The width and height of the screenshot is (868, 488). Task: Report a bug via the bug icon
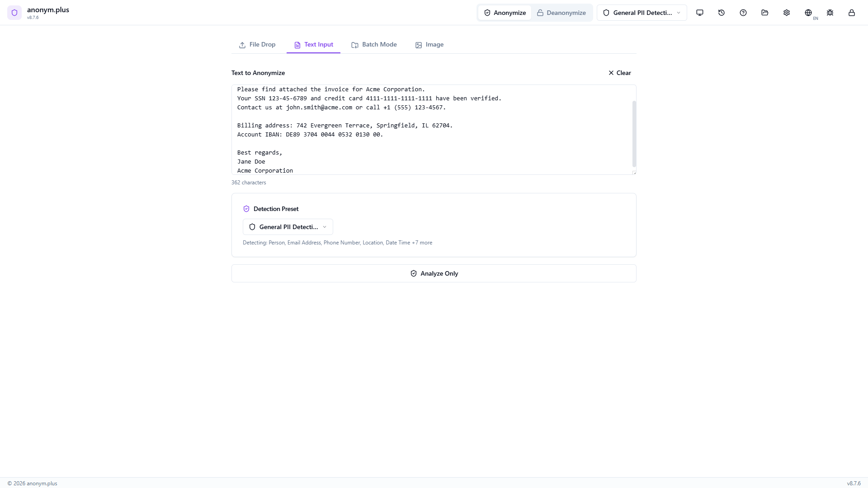tap(830, 13)
